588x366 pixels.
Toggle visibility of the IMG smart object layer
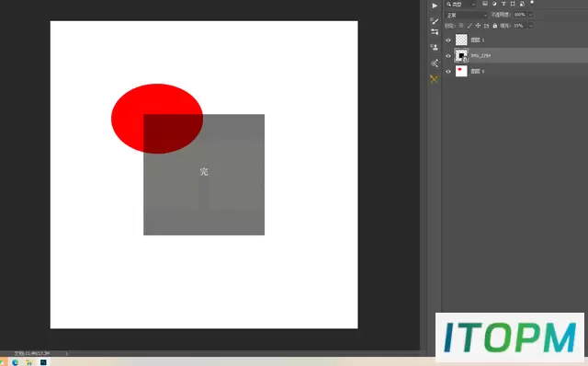(x=448, y=55)
